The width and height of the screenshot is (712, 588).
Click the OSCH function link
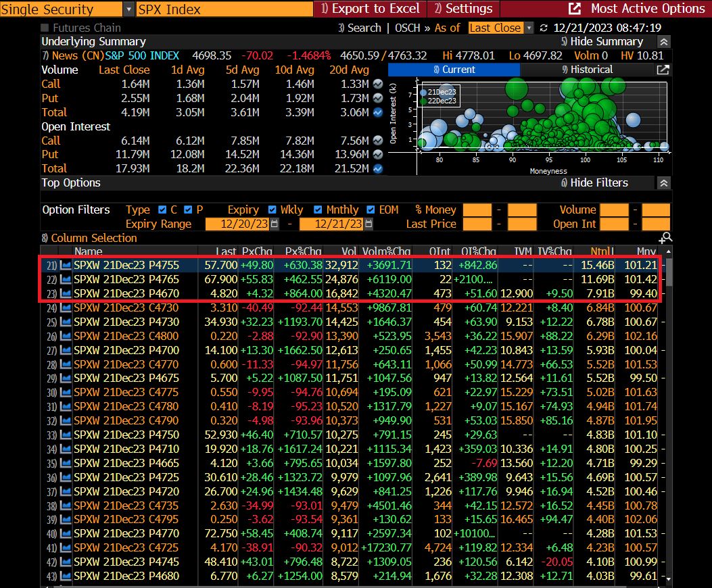tap(407, 28)
